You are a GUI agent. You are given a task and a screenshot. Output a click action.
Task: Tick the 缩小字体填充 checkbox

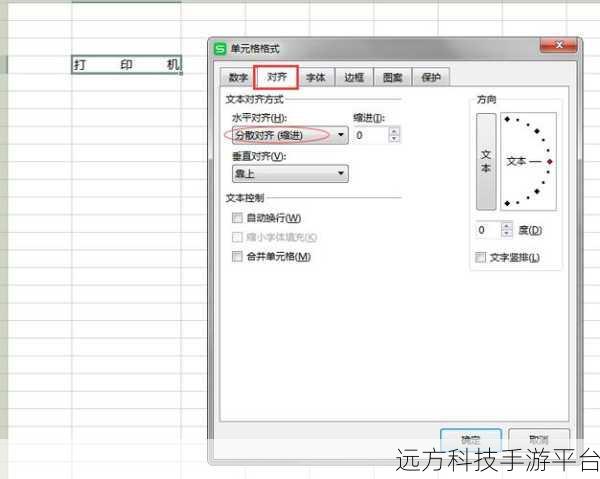237,237
